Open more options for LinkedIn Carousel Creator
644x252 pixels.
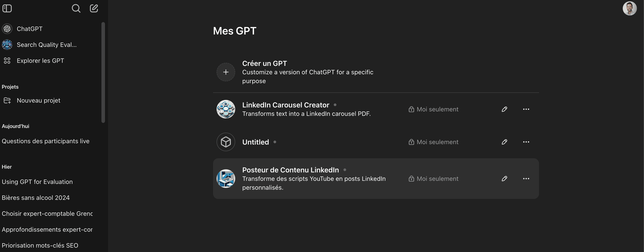click(526, 109)
